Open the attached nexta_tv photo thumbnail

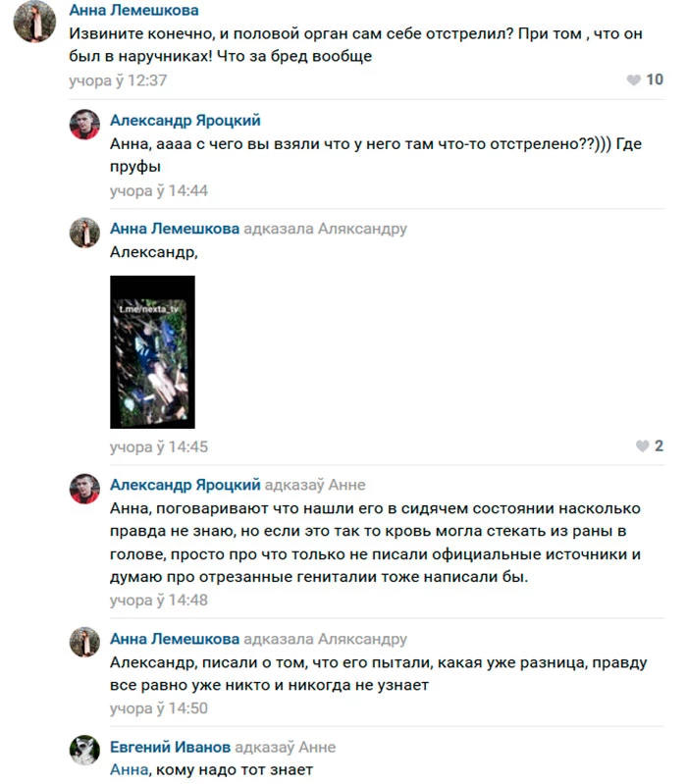152,352
